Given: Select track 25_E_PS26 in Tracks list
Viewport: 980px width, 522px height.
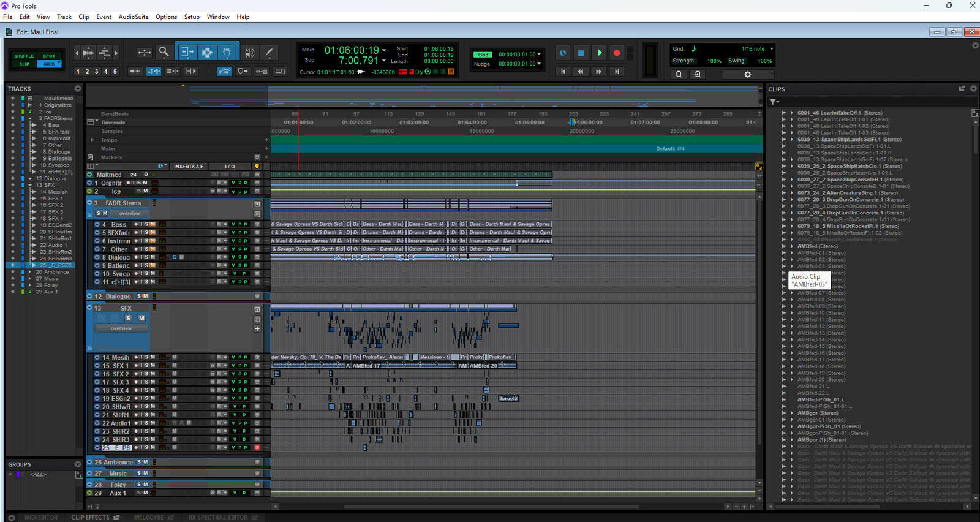Looking at the screenshot, I should click(x=55, y=265).
